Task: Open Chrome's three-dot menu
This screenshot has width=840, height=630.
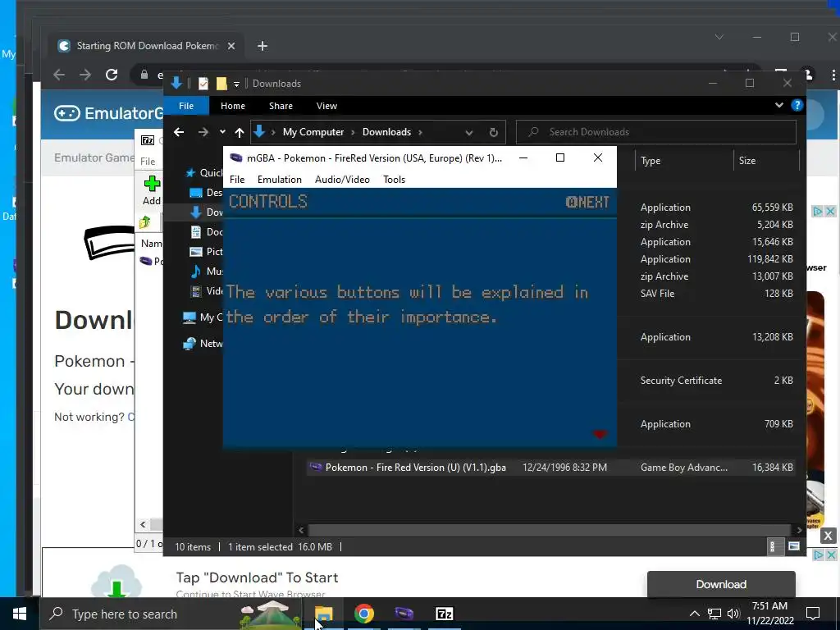Action: coord(833,75)
